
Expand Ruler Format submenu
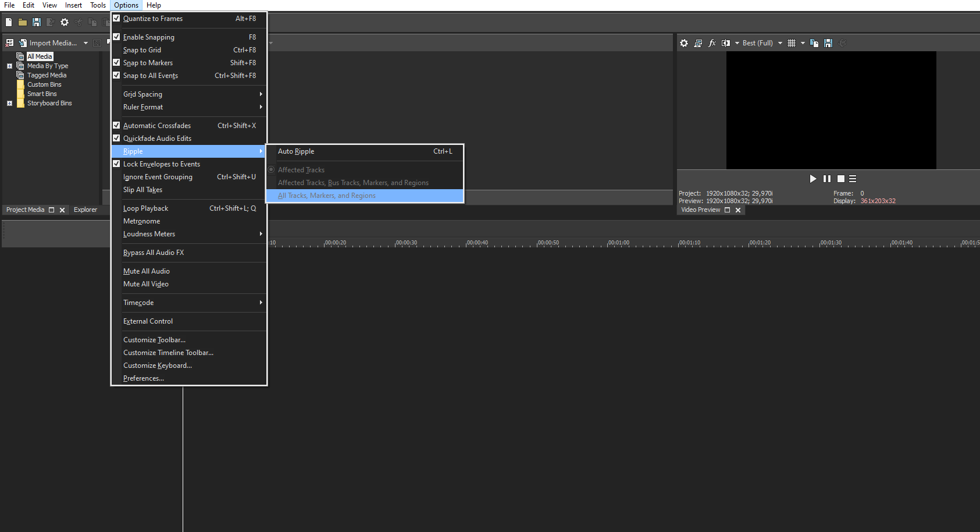pyautogui.click(x=189, y=107)
